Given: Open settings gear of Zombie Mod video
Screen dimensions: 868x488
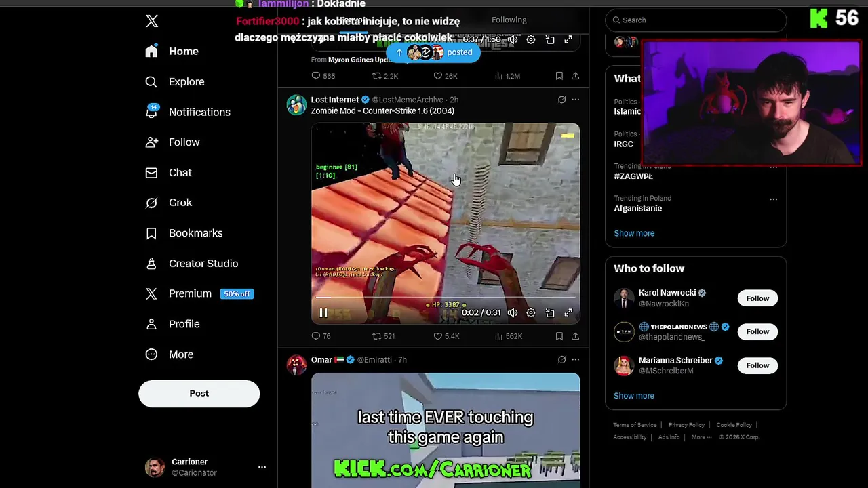Looking at the screenshot, I should [531, 312].
